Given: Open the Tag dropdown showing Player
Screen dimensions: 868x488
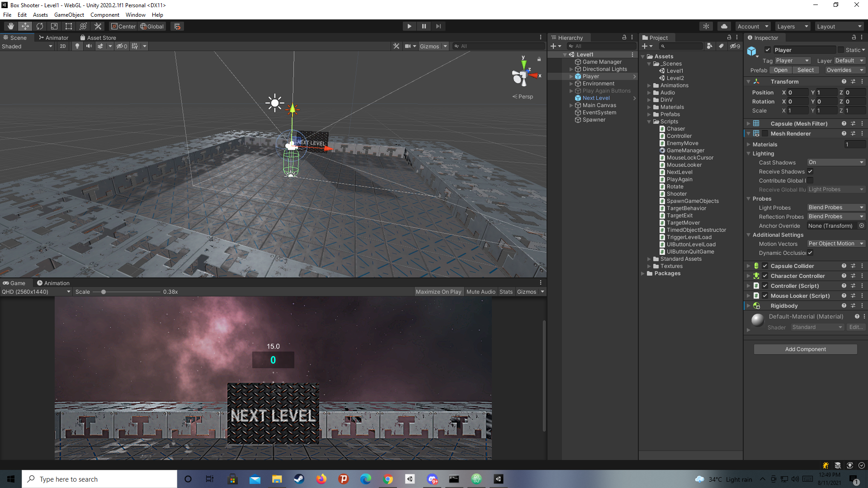Looking at the screenshot, I should coord(793,61).
